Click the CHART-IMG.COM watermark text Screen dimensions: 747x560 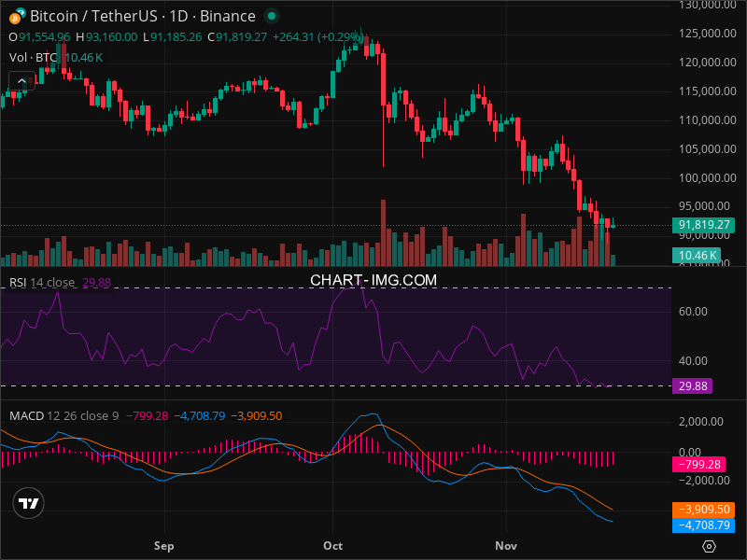tap(373, 280)
